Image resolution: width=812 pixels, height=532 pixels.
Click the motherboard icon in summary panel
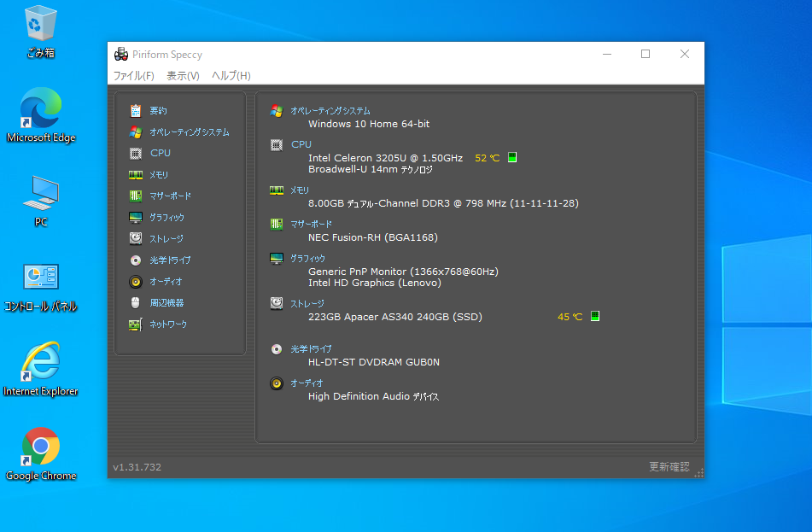(277, 224)
